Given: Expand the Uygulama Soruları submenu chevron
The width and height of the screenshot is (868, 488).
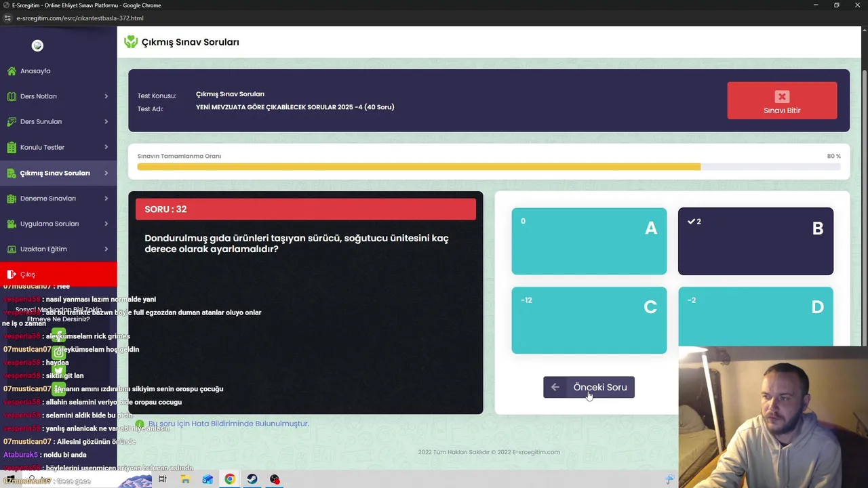Looking at the screenshot, I should tap(106, 224).
